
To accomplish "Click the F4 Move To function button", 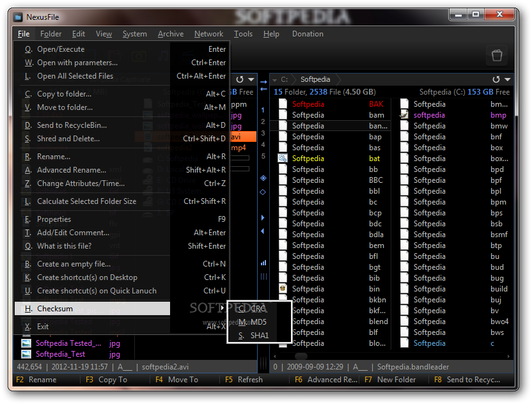I will pos(176,380).
